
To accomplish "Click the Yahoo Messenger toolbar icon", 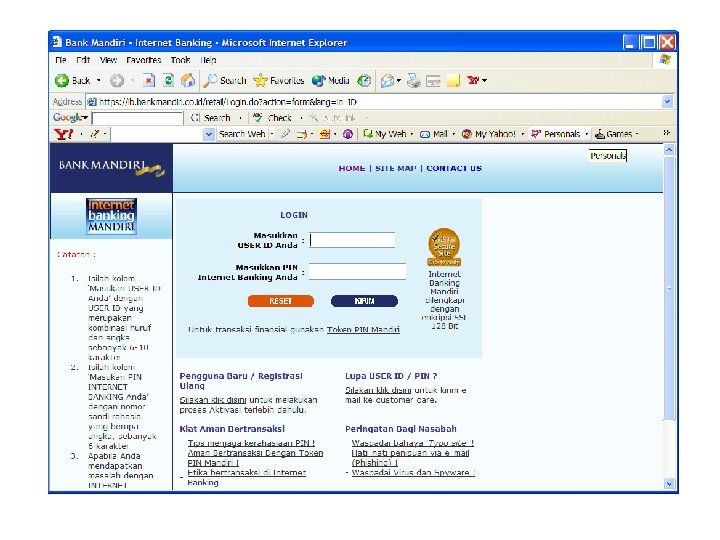I will tap(473, 81).
